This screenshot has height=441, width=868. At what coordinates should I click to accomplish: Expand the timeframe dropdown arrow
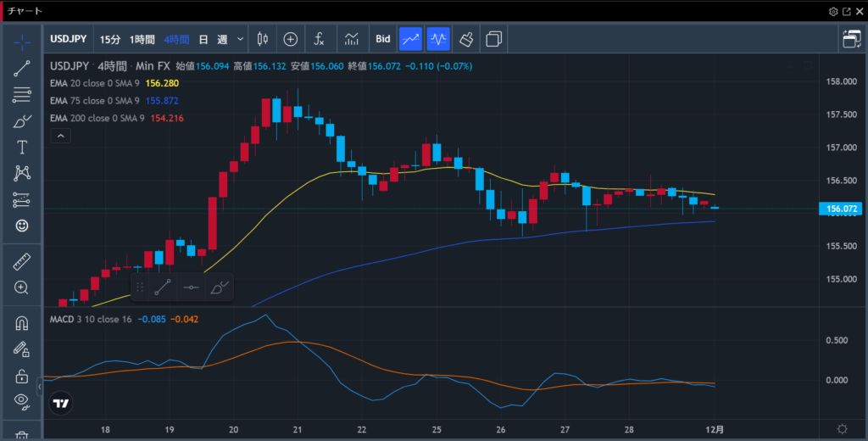coord(241,39)
